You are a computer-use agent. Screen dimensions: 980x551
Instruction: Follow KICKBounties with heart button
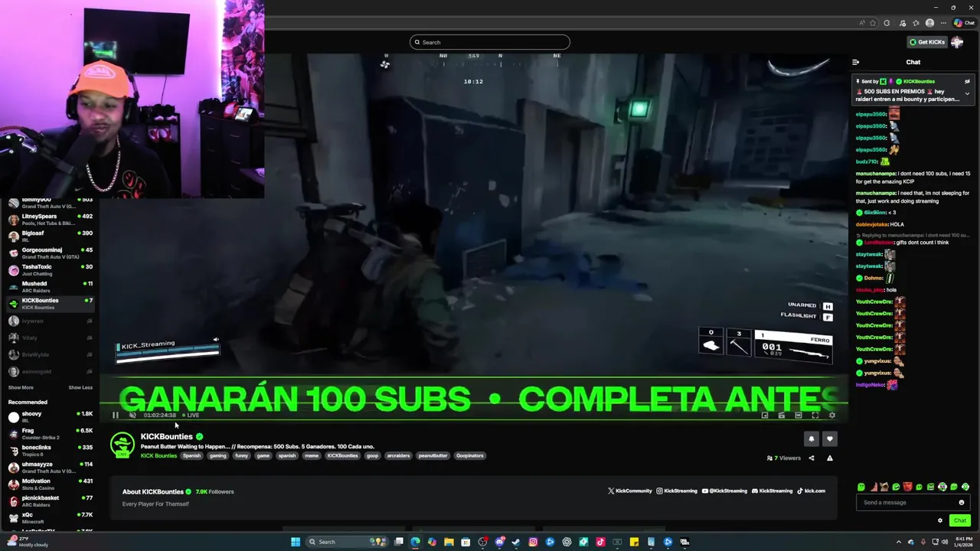click(829, 439)
